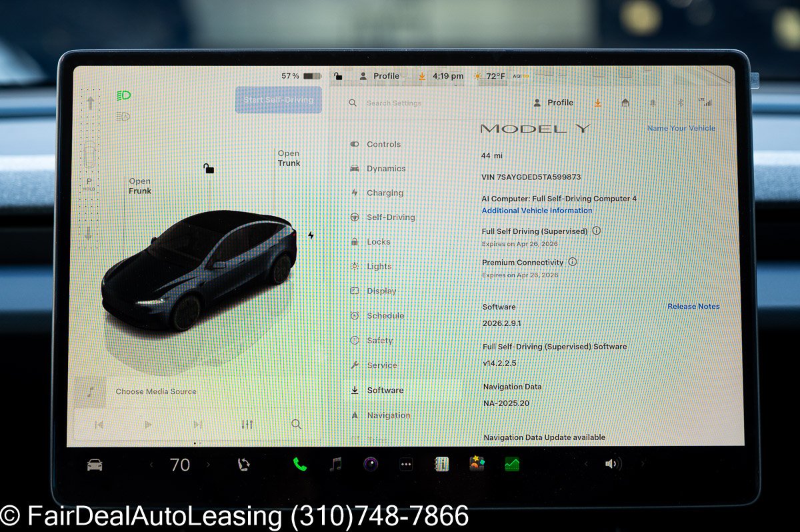Viewport: 800px width, 532px height.
Task: Decrease temperature with the left chevron
Action: [152, 464]
